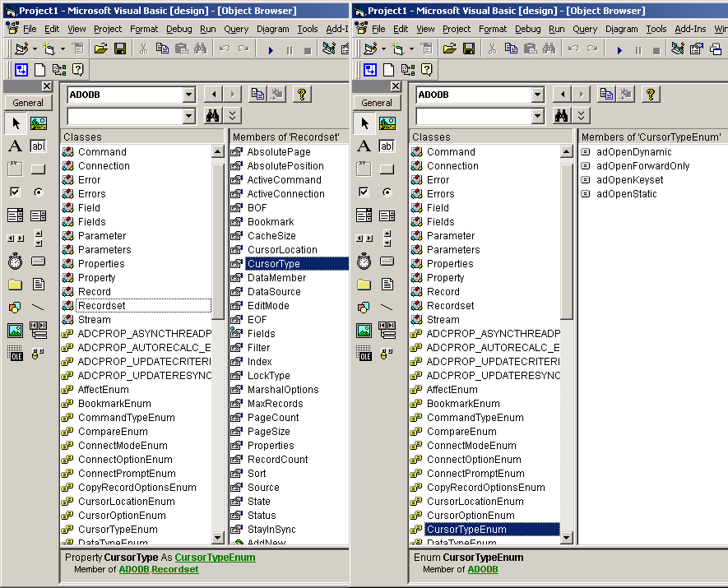Select the Shape tool in right window toolbox
The height and width of the screenshot is (588, 728).
(x=364, y=308)
